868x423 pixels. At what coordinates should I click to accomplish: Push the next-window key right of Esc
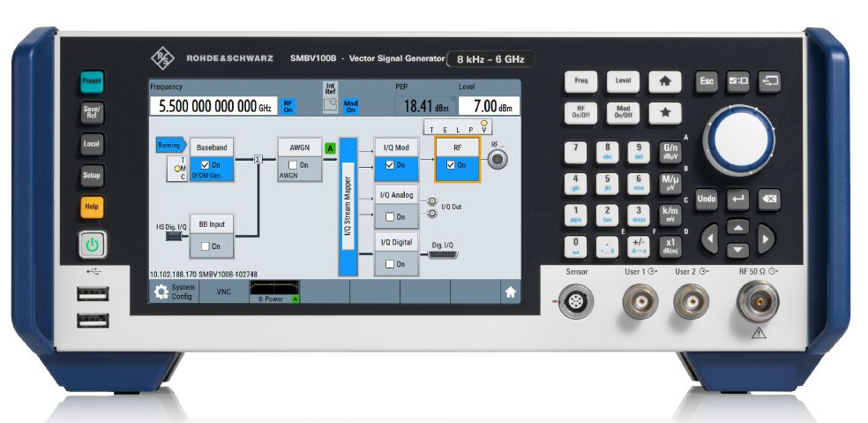(x=769, y=81)
